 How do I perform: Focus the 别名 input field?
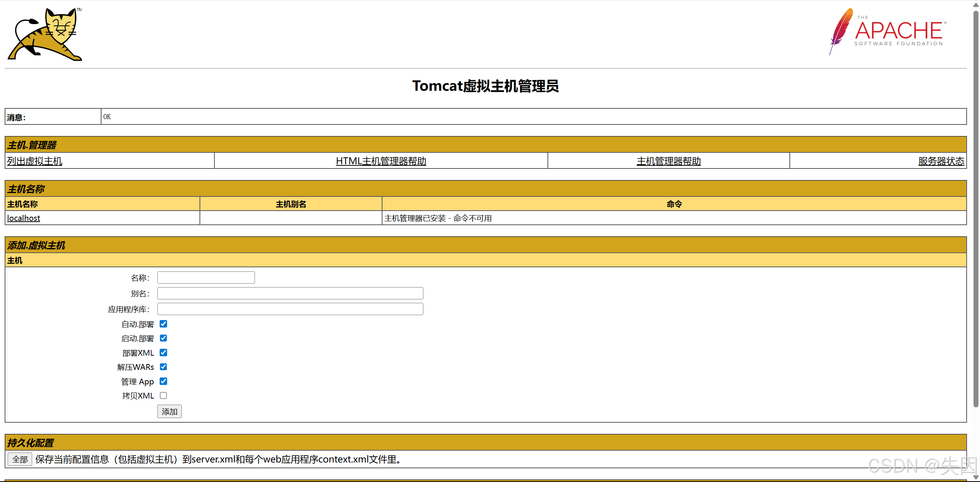290,293
